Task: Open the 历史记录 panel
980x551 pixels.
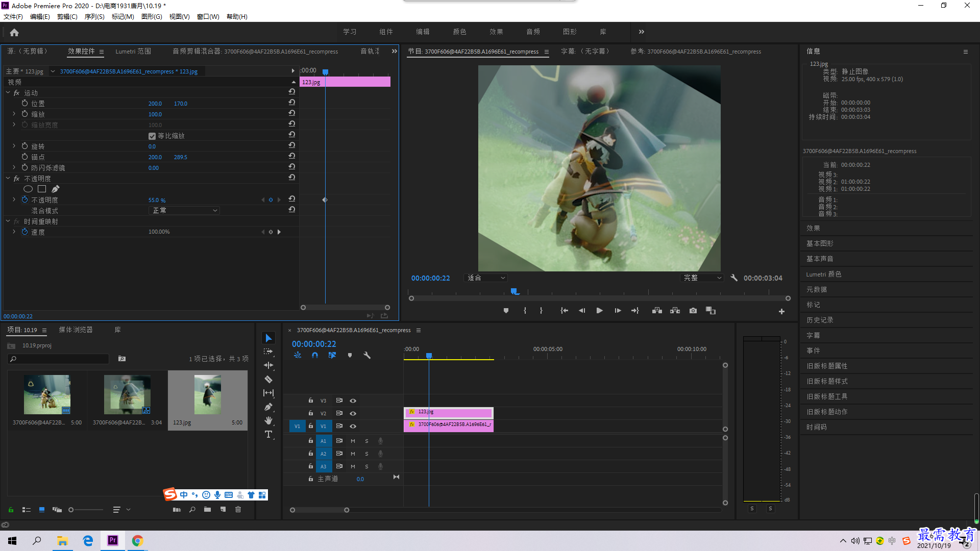Action: [820, 320]
